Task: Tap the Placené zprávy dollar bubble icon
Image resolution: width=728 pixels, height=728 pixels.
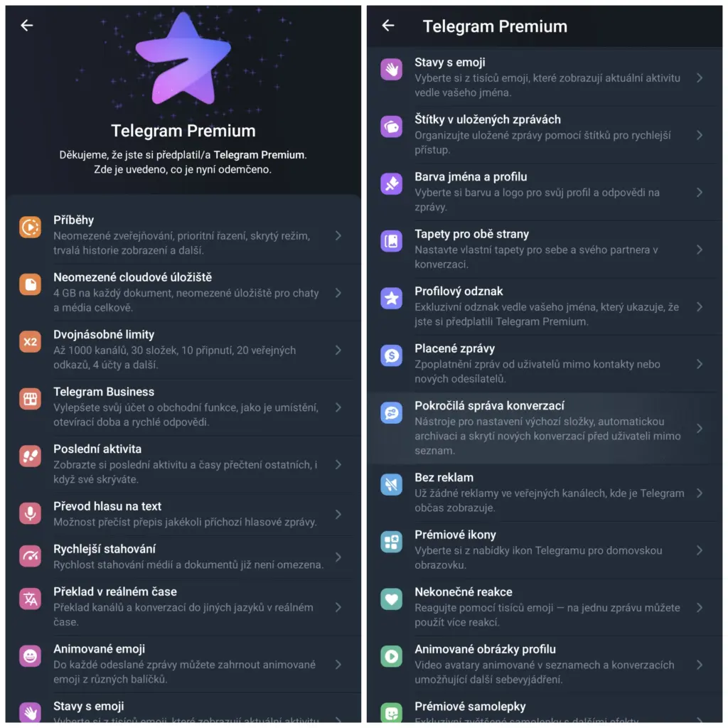Action: 392,355
